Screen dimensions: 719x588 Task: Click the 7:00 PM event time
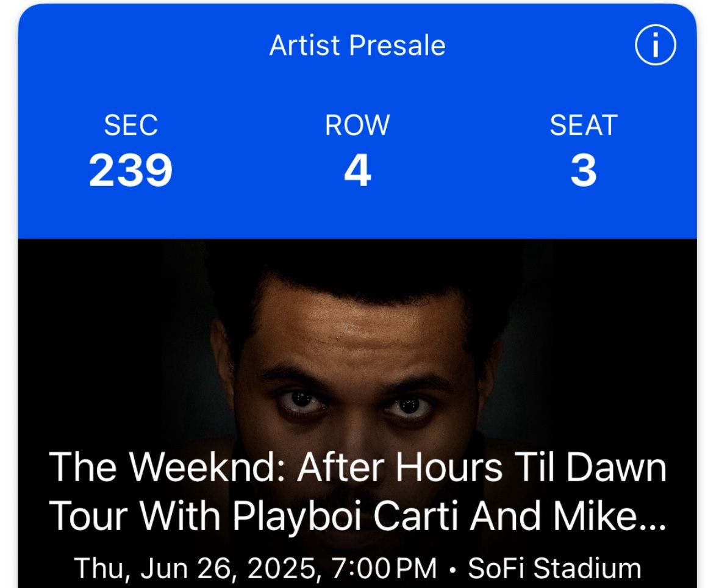point(384,568)
